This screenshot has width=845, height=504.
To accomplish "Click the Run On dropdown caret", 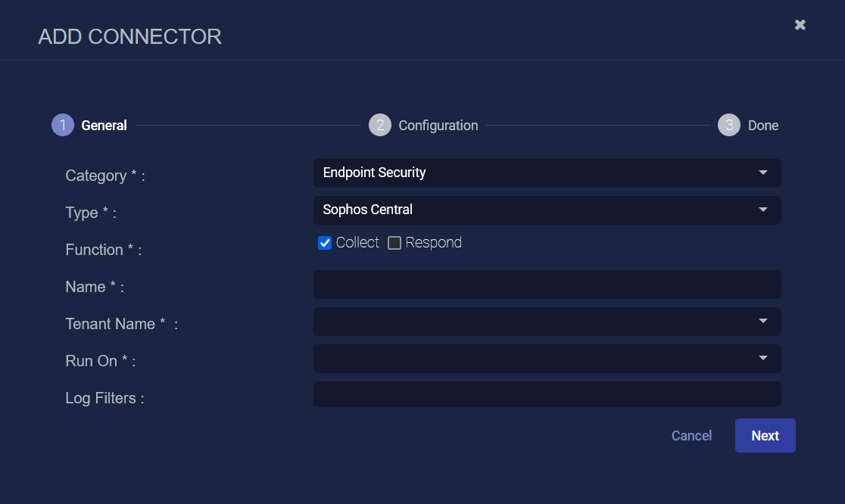I will tap(762, 358).
